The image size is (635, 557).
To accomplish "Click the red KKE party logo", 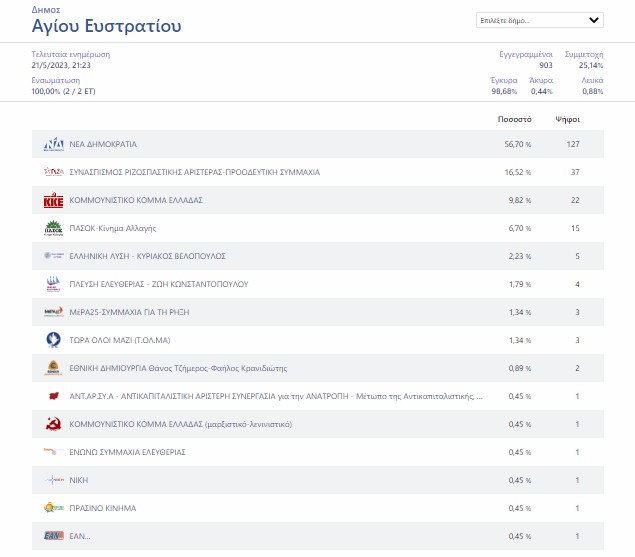I will [x=53, y=200].
